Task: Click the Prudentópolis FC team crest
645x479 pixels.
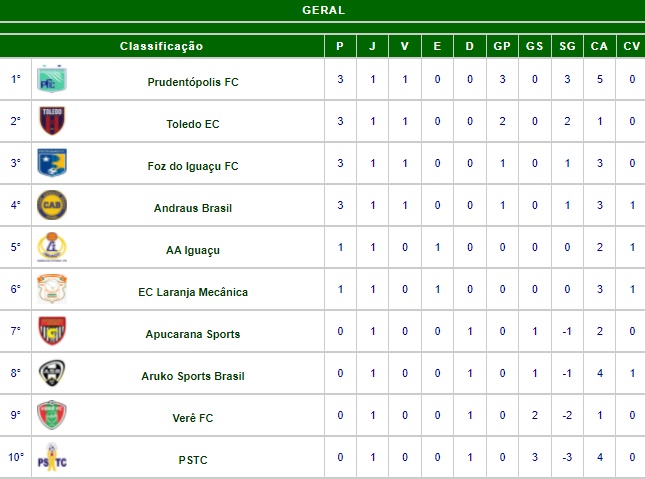Action: (52, 79)
